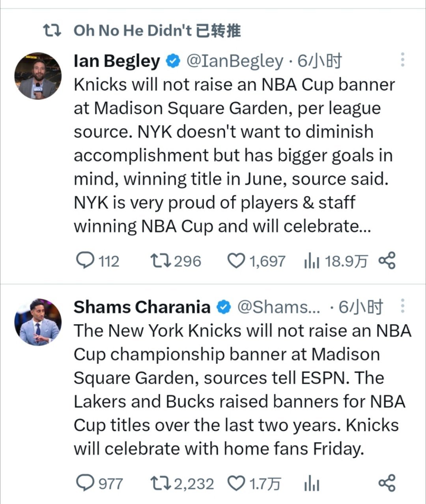The image size is (426, 504).
Task: Share Ian Begley's tweet
Action: point(387,261)
